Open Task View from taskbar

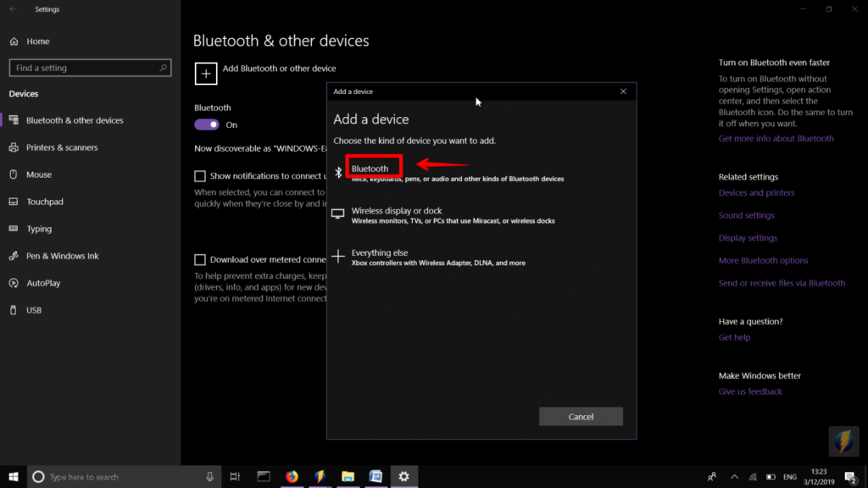235,476
